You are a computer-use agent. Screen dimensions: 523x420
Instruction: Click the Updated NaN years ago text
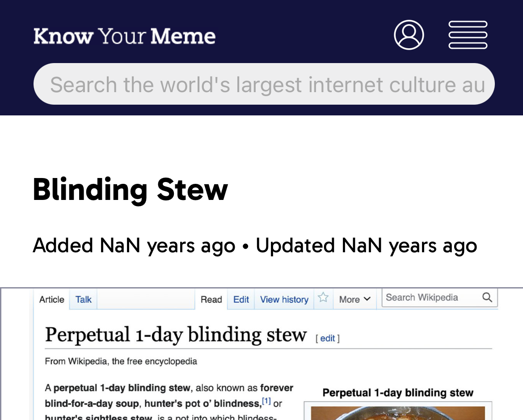click(366, 246)
